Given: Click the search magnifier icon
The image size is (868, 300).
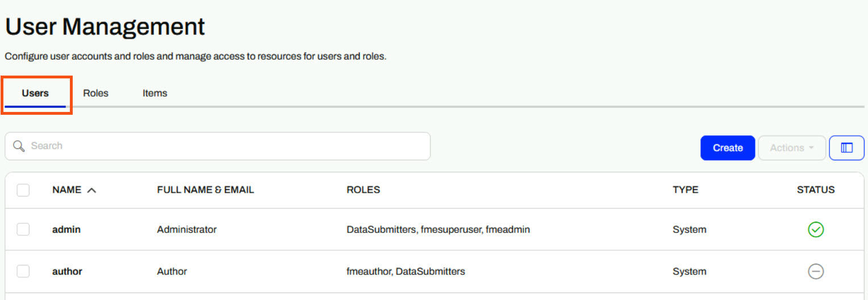Looking at the screenshot, I should click(x=19, y=147).
